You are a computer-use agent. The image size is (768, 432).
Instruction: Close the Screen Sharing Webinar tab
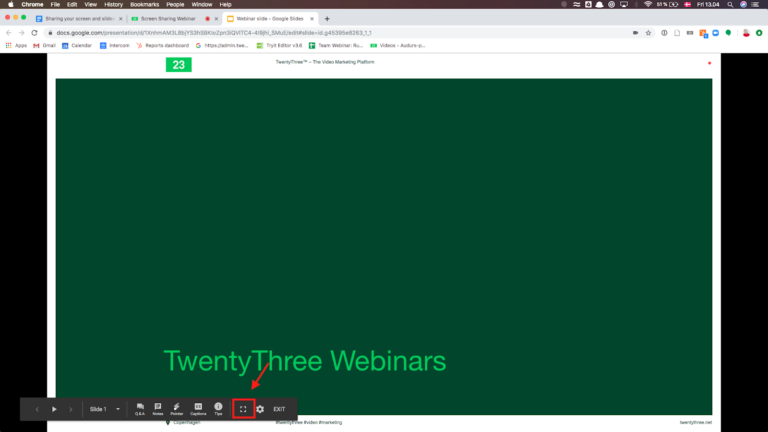click(216, 19)
